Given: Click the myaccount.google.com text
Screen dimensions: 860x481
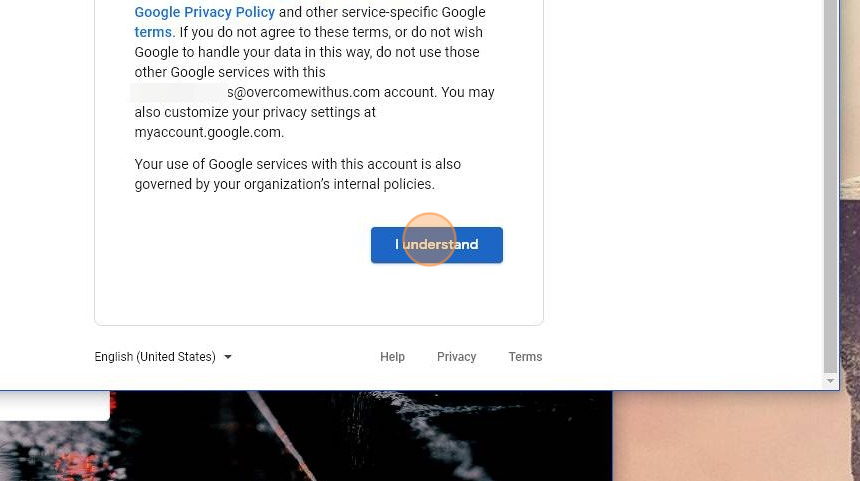Looking at the screenshot, I should pyautogui.click(x=209, y=132).
